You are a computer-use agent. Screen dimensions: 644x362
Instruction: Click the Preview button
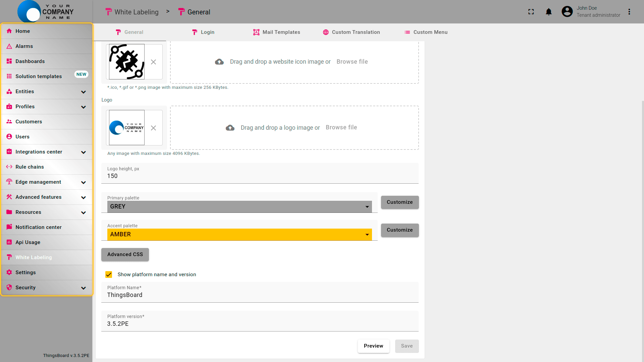pos(373,346)
